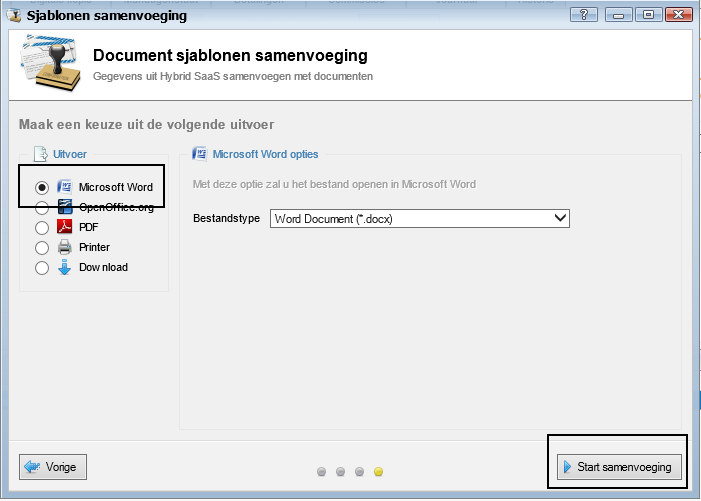Screen dimensions: 701x501
Task: Open the Bestandstype dropdown arrow
Action: [559, 218]
